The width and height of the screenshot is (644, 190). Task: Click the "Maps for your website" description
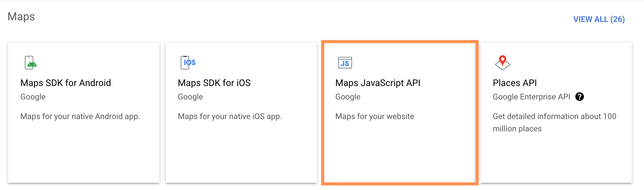coord(375,116)
